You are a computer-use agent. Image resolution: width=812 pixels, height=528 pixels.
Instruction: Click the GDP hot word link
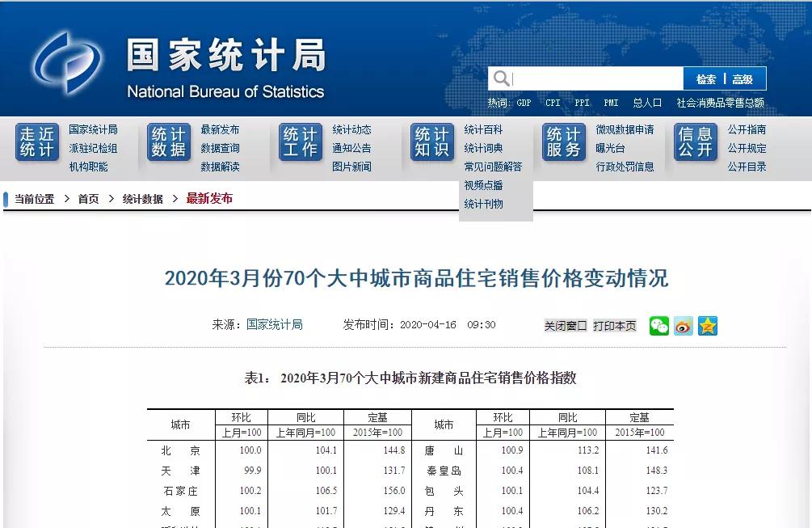524,103
